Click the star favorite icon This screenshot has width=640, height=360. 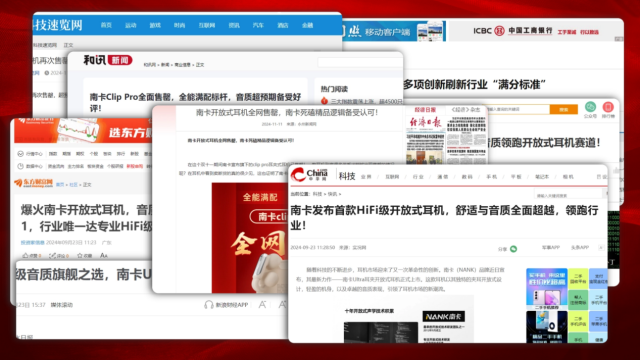point(80,256)
